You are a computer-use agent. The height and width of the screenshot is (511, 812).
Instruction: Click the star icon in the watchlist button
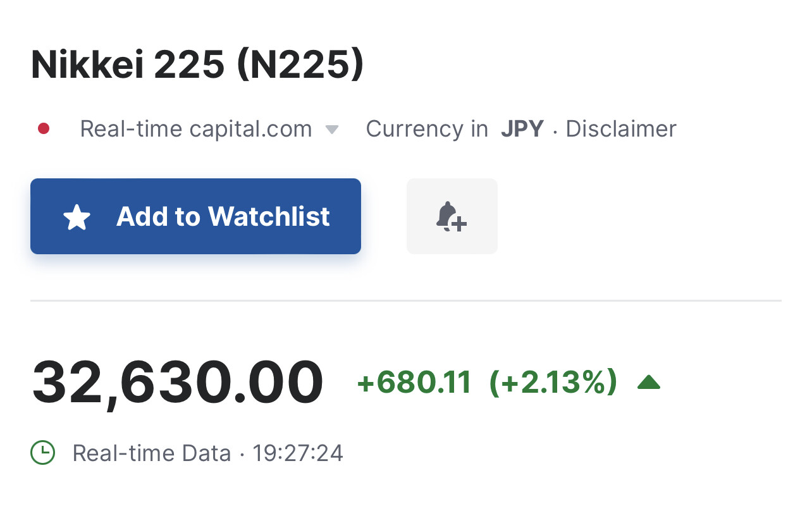point(77,217)
